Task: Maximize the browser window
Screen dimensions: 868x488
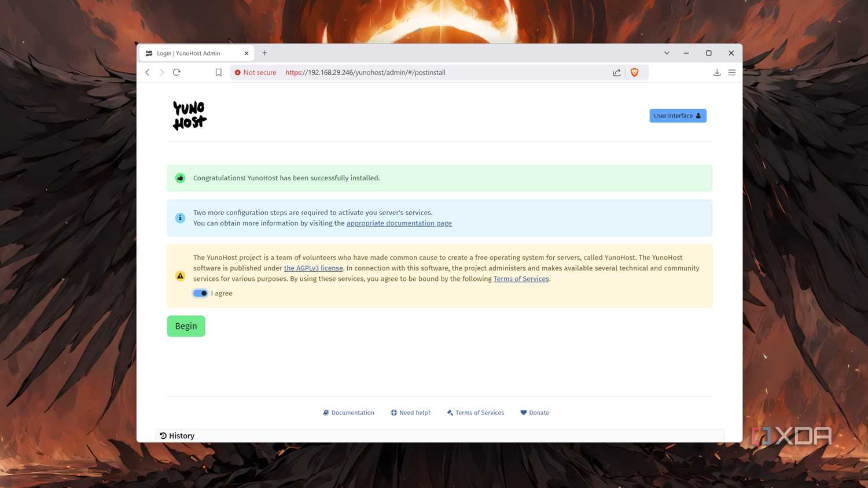Action: coord(708,53)
